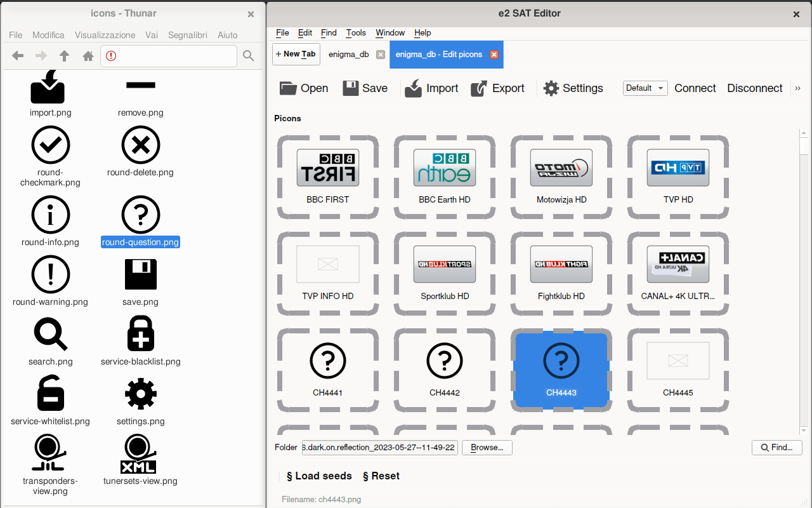
Task: Open editor Settings via the gear icon
Action: [550, 88]
